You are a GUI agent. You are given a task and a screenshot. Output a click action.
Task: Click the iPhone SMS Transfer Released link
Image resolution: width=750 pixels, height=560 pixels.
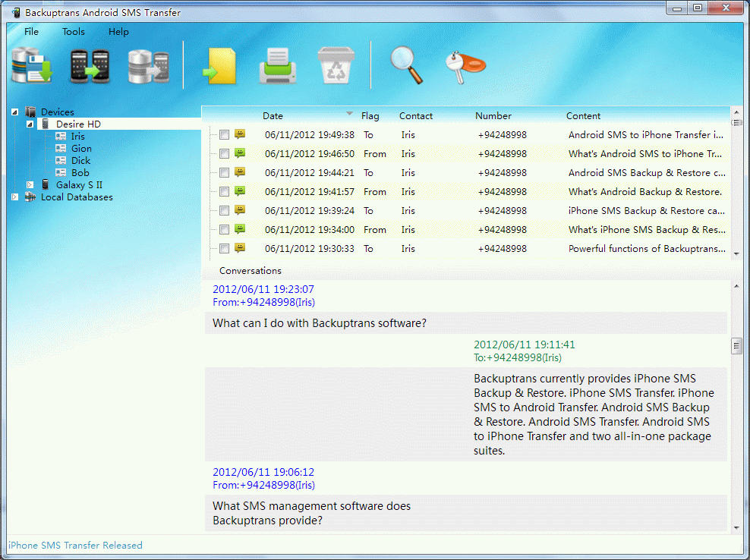[x=74, y=545]
